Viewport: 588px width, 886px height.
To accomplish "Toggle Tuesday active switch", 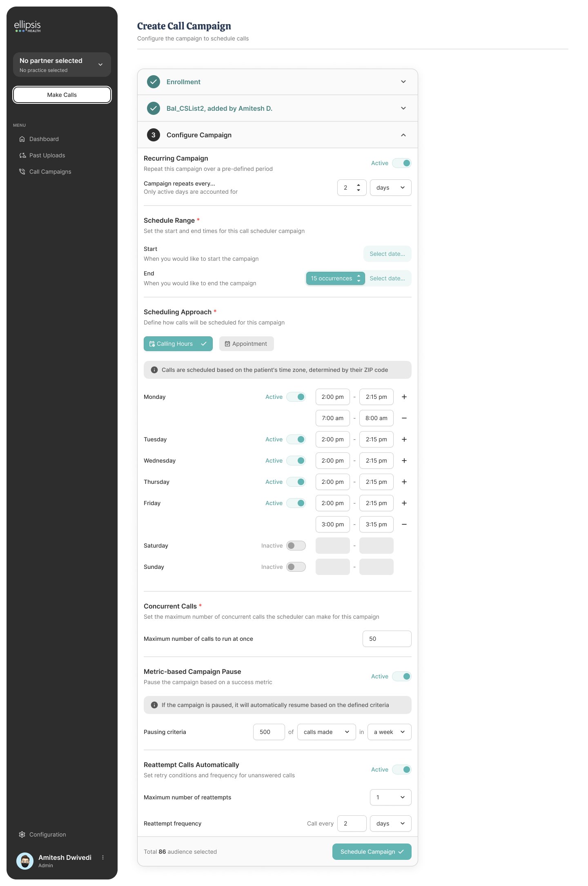I will point(296,439).
